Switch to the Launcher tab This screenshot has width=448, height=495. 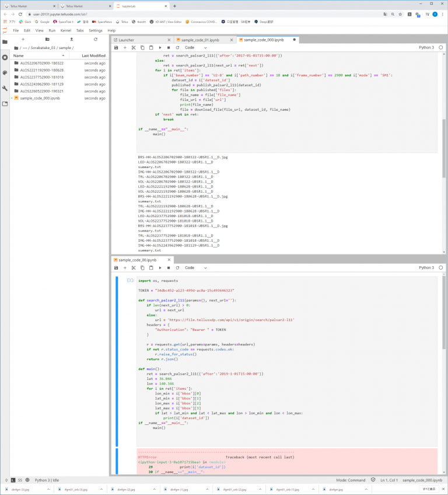(x=142, y=40)
